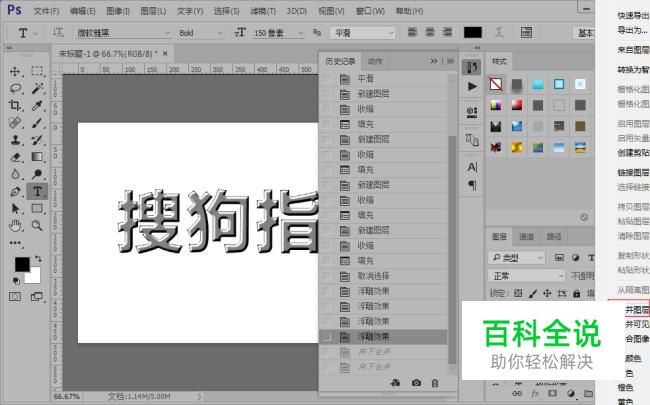Open the 基本 workspace dropdown
The width and height of the screenshot is (650, 405).
(x=584, y=33)
